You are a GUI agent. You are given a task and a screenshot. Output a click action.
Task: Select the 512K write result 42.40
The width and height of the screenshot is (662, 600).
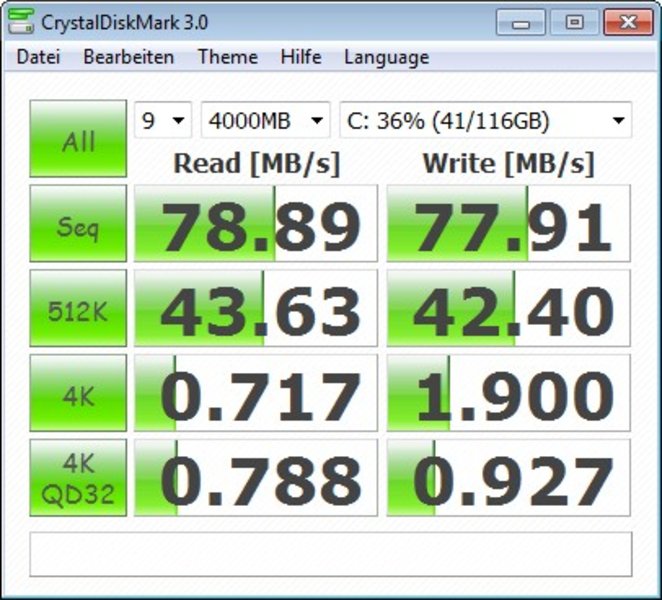tap(509, 308)
